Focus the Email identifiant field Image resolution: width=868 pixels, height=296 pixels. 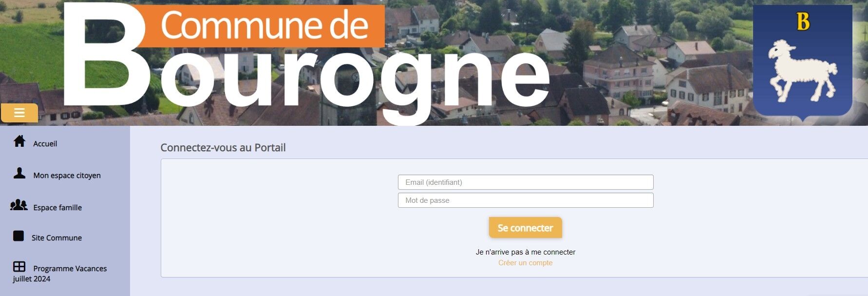click(526, 182)
